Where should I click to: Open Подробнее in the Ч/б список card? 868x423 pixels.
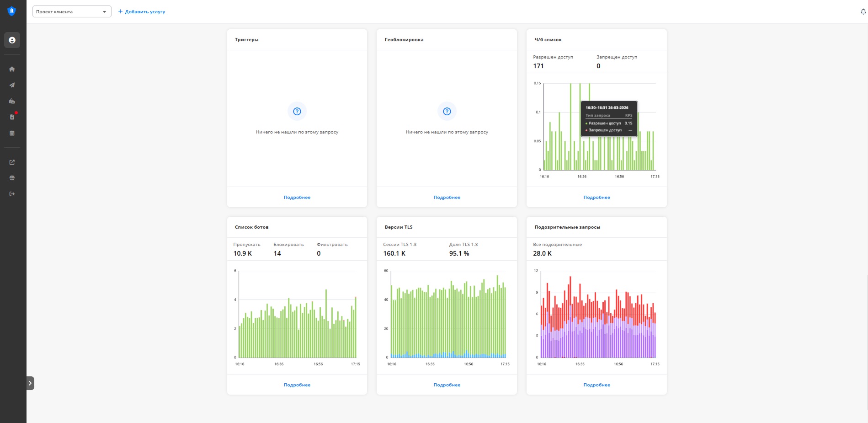click(597, 198)
